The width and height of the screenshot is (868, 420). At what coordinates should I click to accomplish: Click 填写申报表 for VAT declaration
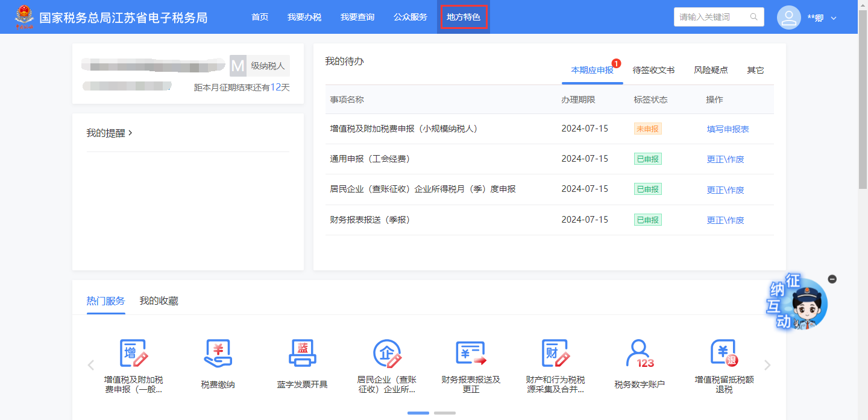728,129
